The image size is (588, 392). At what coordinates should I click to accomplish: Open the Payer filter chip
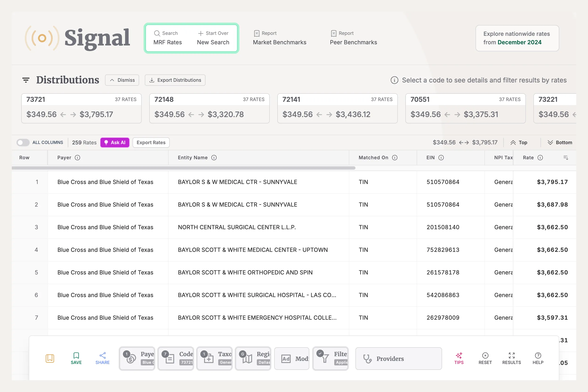tap(137, 359)
